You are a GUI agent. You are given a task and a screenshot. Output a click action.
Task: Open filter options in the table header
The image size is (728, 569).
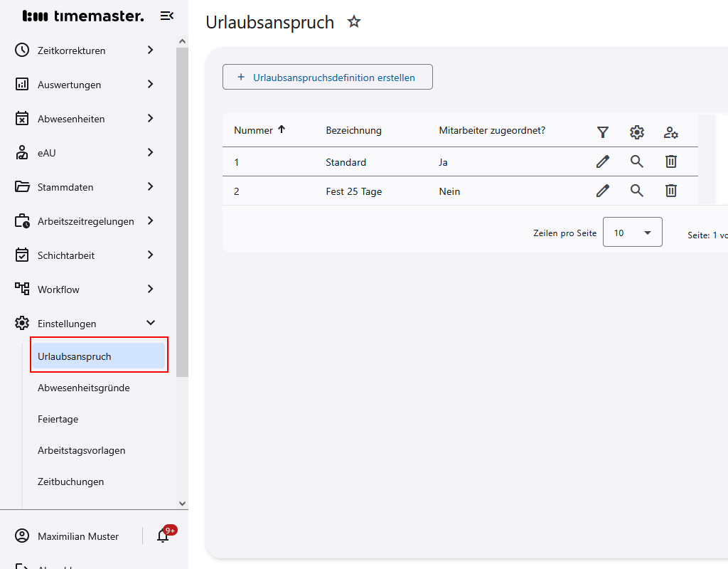[x=602, y=132]
